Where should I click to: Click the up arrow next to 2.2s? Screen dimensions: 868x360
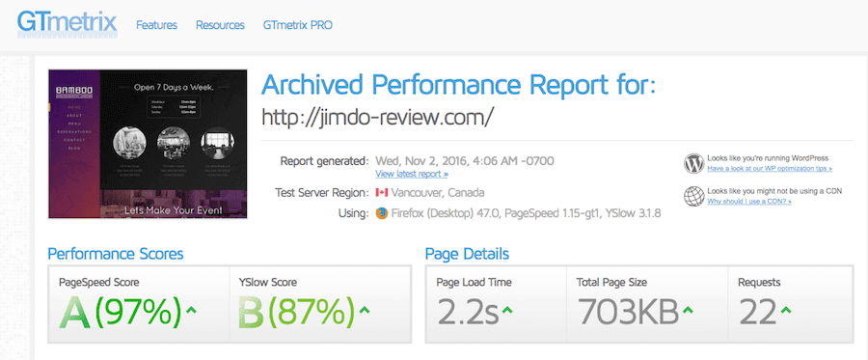coord(506,310)
